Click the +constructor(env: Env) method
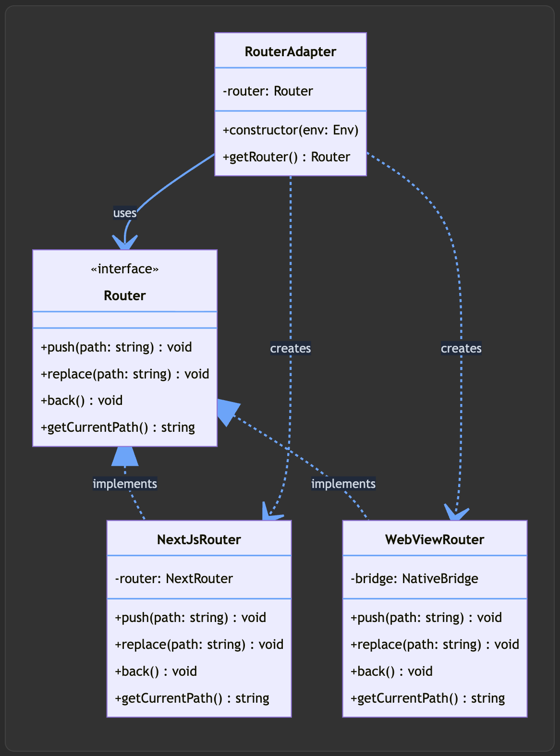The width and height of the screenshot is (560, 756). tap(290, 130)
